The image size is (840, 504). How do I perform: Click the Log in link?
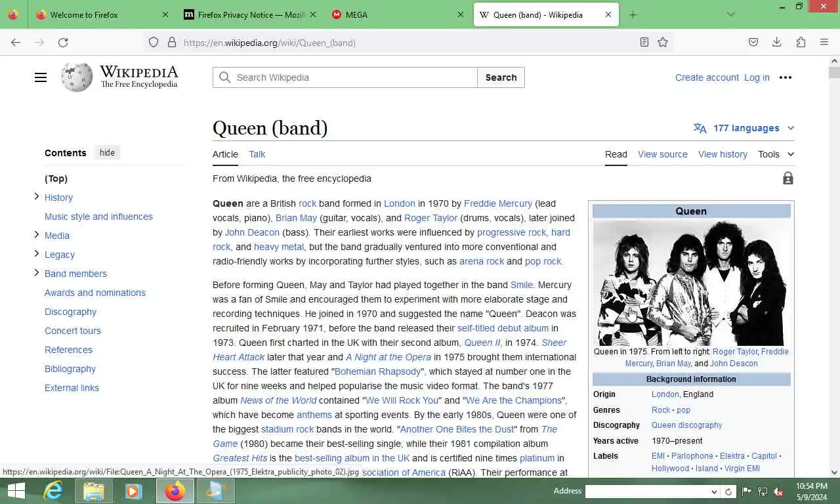[757, 77]
